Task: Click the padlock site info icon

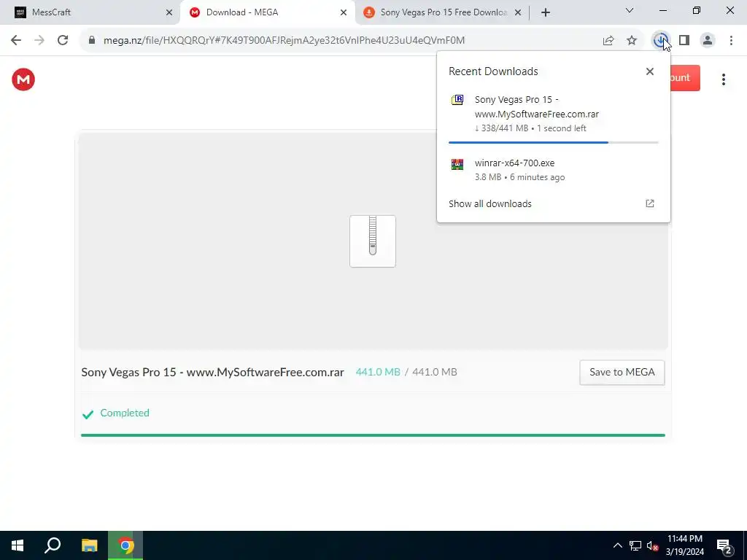Action: click(92, 41)
